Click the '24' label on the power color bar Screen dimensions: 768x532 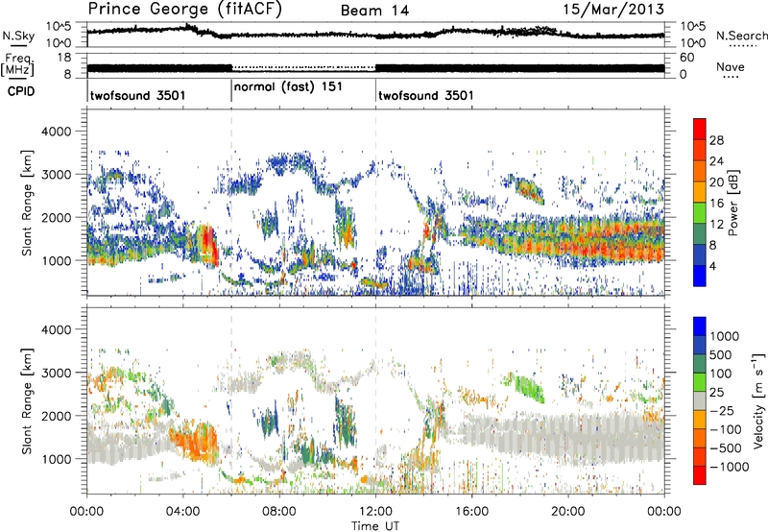pyautogui.click(x=716, y=161)
